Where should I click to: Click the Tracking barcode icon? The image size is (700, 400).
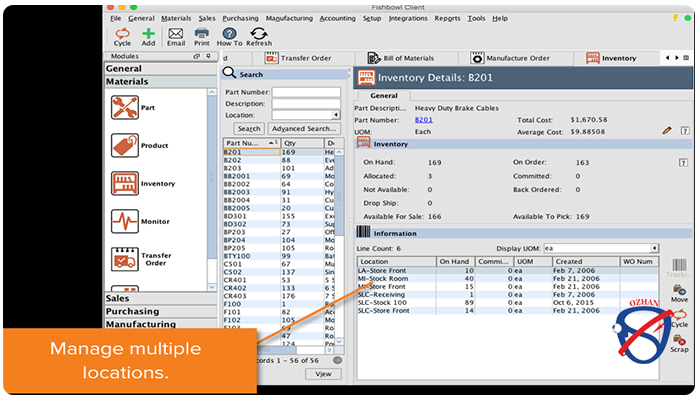tap(679, 268)
